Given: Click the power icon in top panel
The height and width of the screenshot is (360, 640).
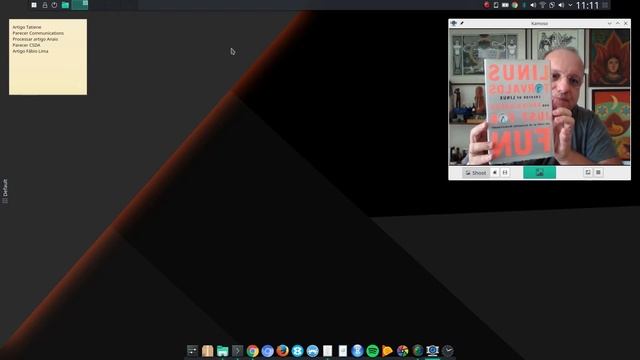Looking at the screenshot, I should coord(54,5).
